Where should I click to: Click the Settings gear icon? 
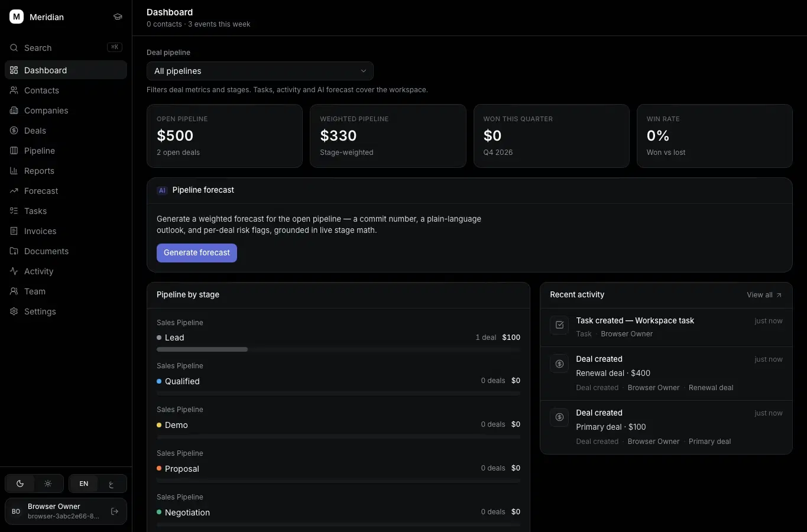[x=14, y=312]
